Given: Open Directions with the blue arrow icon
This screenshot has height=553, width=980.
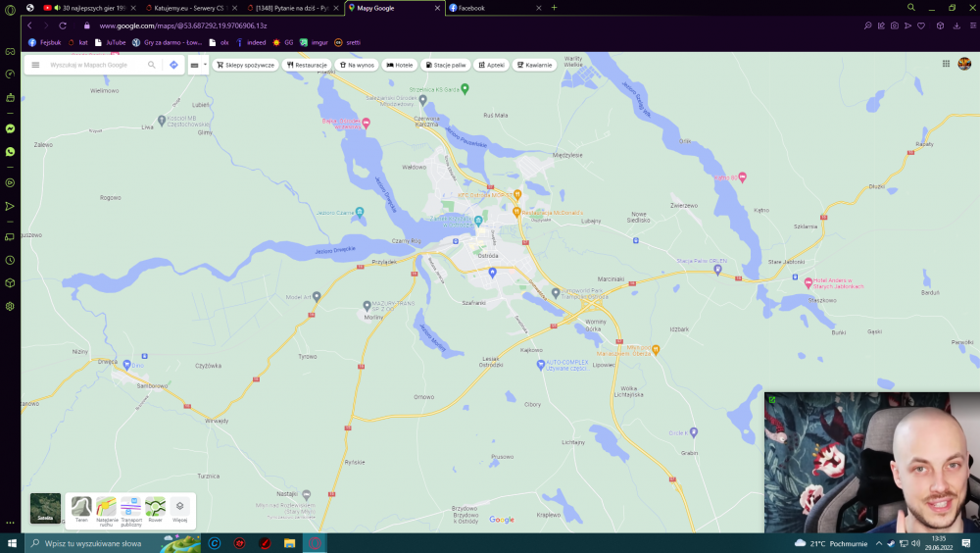Looking at the screenshot, I should pyautogui.click(x=173, y=65).
